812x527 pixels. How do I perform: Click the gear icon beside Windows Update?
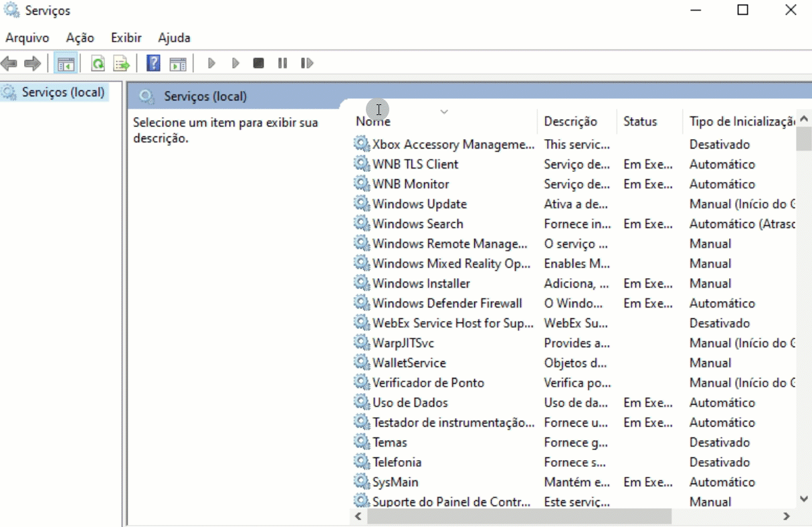pyautogui.click(x=361, y=204)
